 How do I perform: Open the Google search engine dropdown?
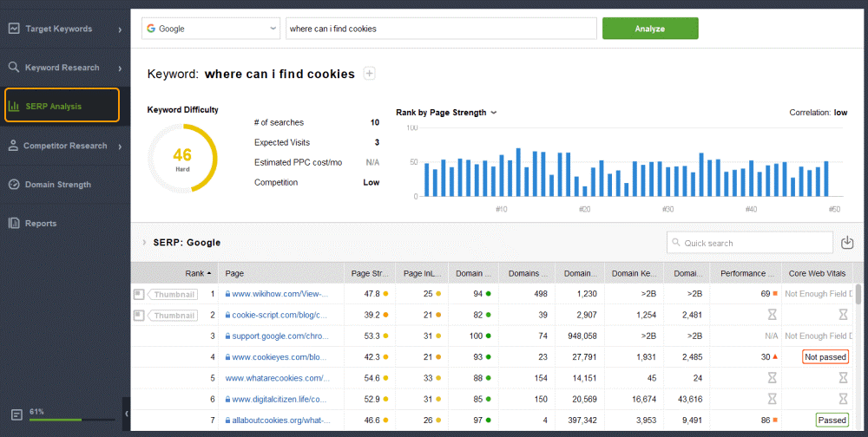coord(211,29)
